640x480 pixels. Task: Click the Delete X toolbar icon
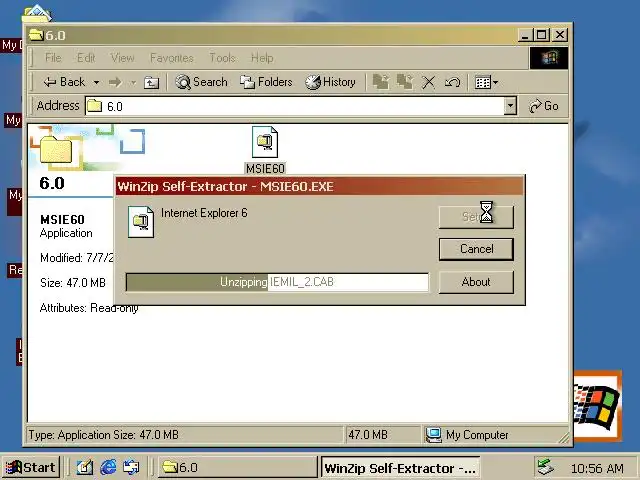pyautogui.click(x=429, y=82)
